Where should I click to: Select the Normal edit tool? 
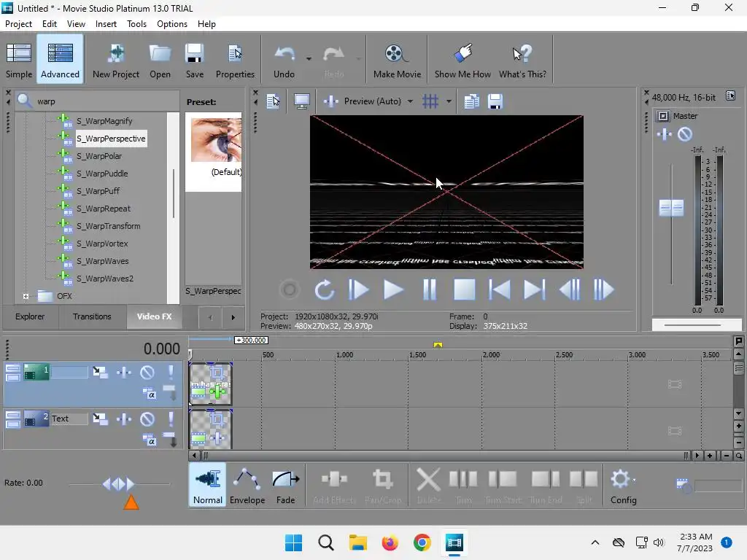coord(208,485)
